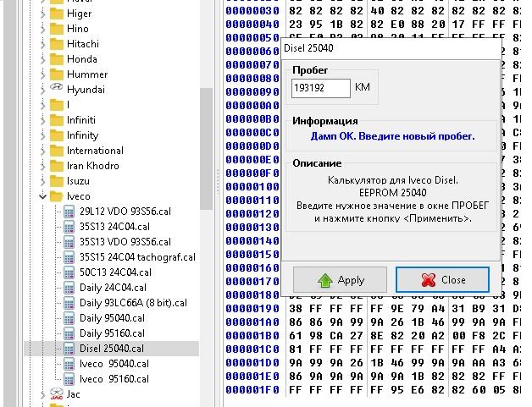
Task: Click the JAC brand logo icon
Action: click(56, 393)
